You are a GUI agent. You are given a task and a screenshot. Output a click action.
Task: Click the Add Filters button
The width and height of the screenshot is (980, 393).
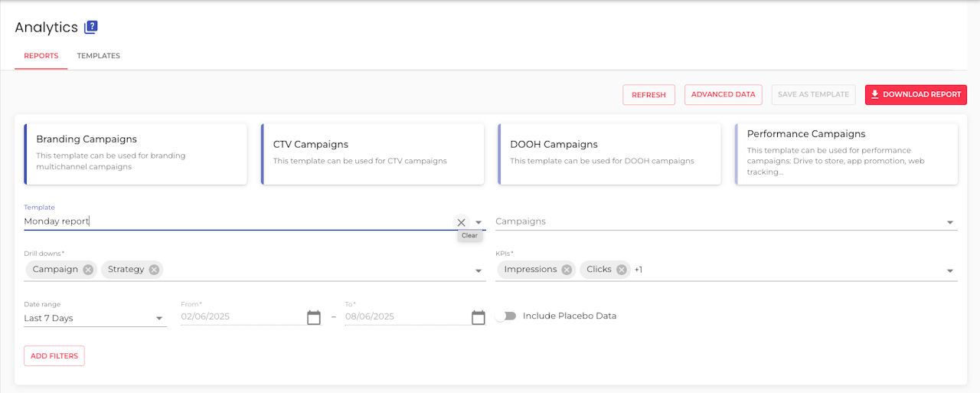click(x=54, y=356)
